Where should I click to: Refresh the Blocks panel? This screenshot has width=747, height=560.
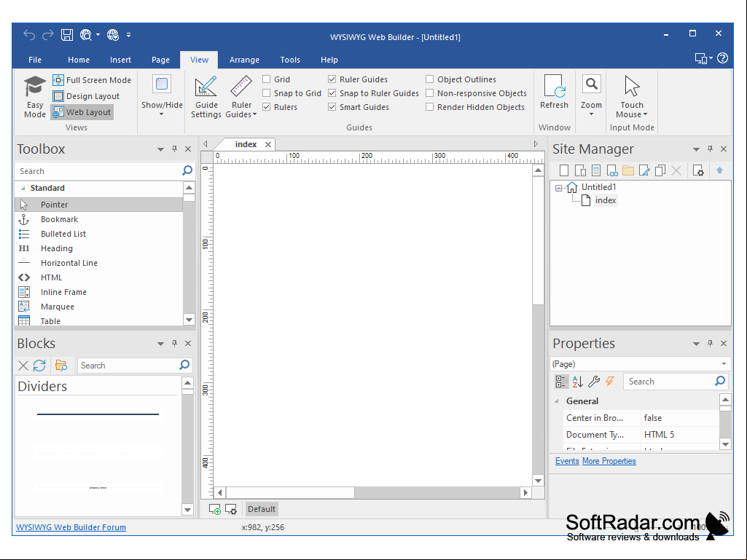pos(39,366)
